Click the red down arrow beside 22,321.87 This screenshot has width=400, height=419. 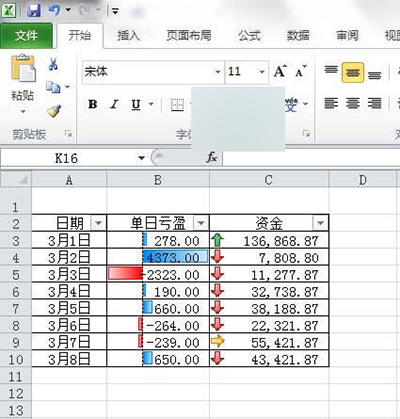point(217,324)
